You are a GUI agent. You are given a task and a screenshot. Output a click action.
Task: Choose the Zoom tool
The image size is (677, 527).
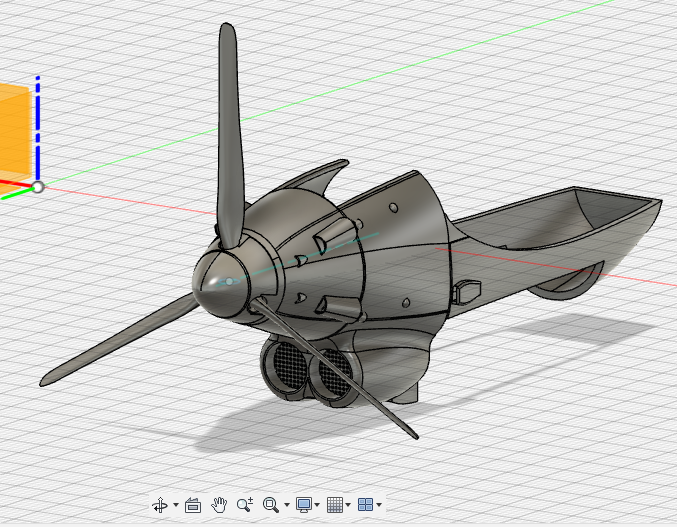[245, 505]
